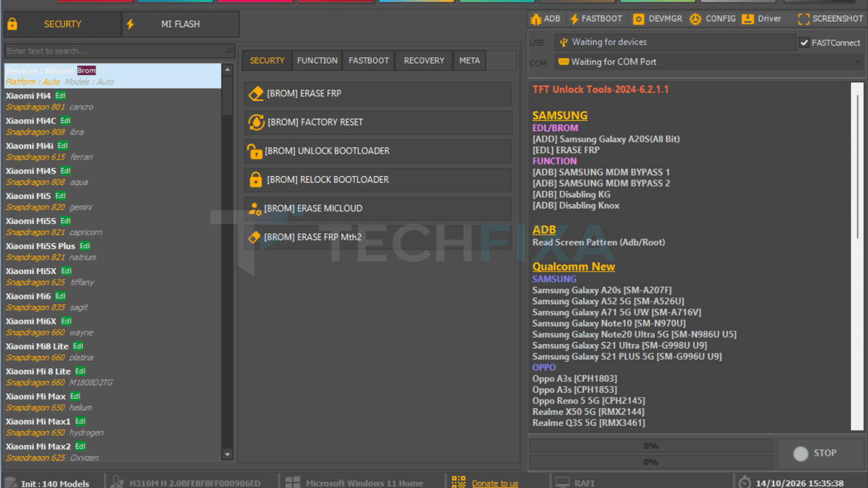Click the MI FLASH lightning icon

coord(130,24)
